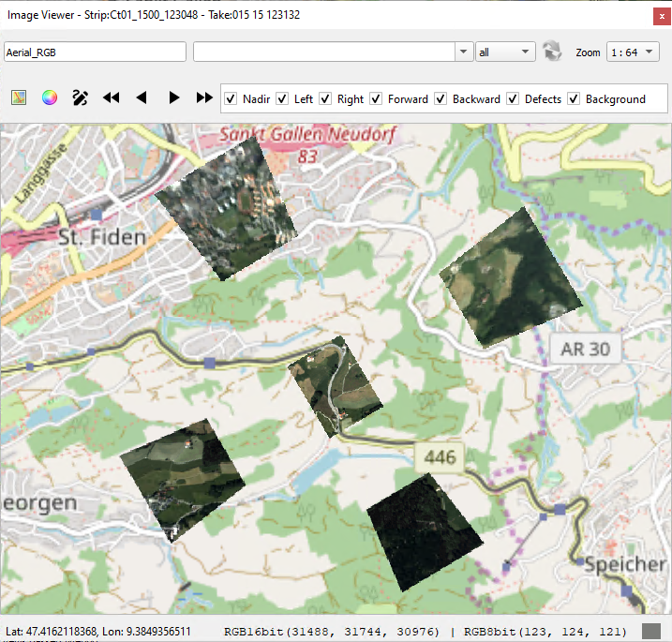Click the gray color swatch in status bar
This screenshot has width=672, height=642.
[650, 631]
